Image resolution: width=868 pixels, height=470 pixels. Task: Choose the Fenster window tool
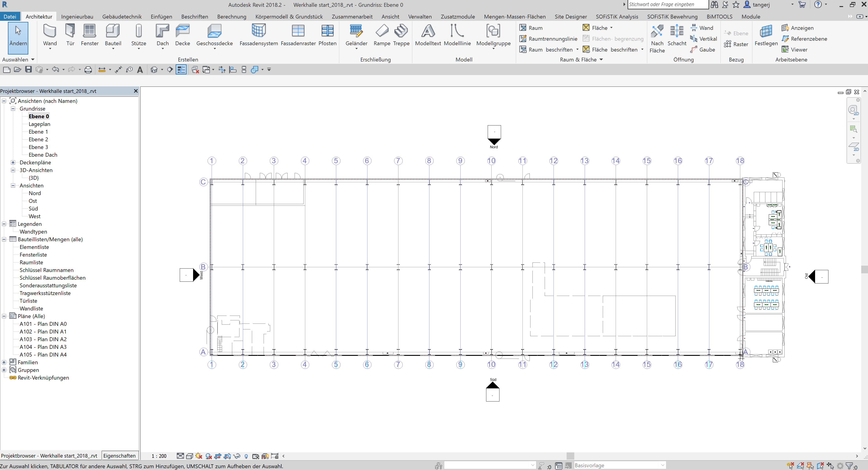click(x=90, y=35)
